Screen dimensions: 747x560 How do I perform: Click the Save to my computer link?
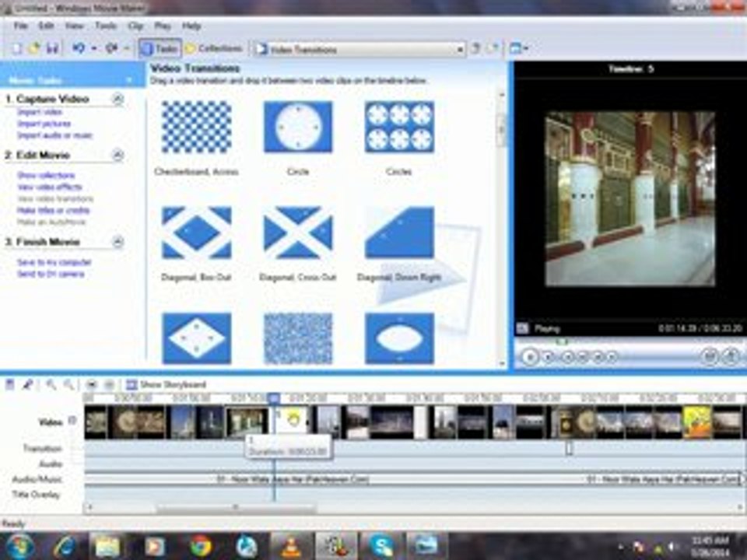coord(54,262)
